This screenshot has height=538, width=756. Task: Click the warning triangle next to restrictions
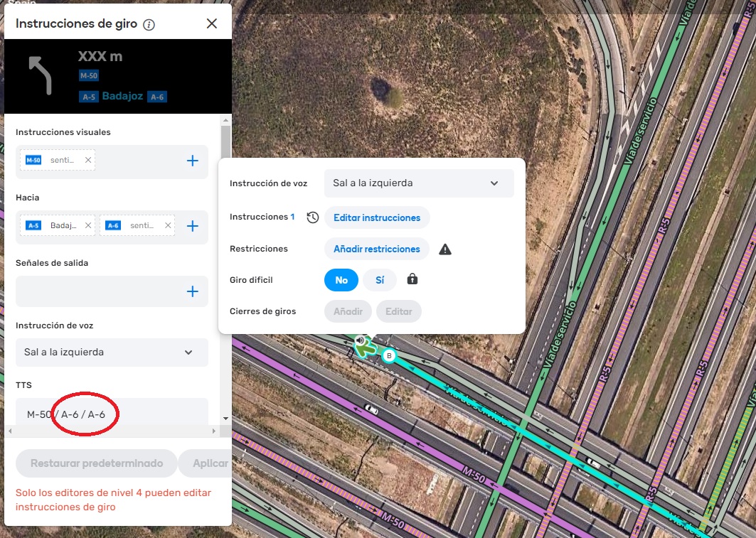445,249
